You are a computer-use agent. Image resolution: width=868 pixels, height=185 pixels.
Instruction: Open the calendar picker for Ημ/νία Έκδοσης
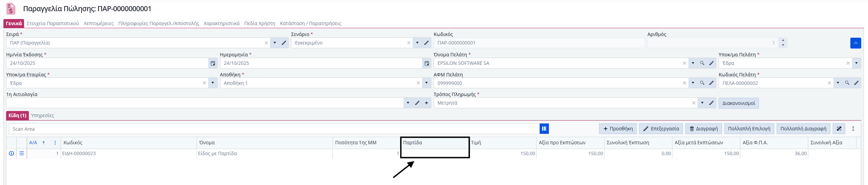(x=213, y=63)
